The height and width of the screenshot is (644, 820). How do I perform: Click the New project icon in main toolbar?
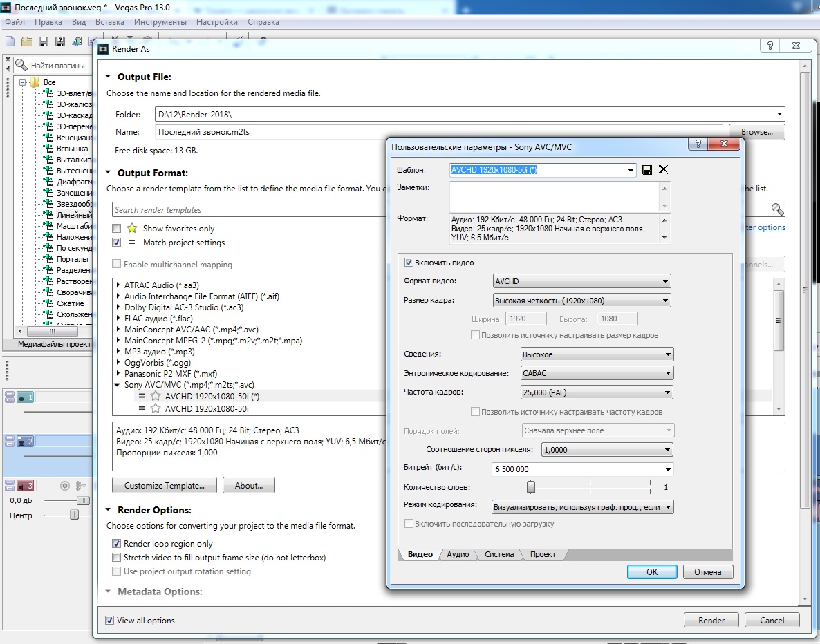pos(10,41)
